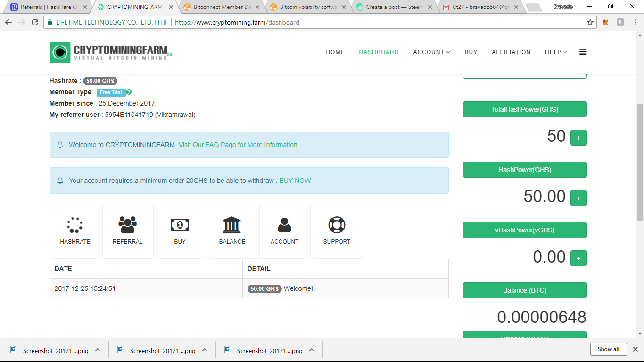Open the HASHRATE tile
The image size is (644, 362).
[x=75, y=231]
